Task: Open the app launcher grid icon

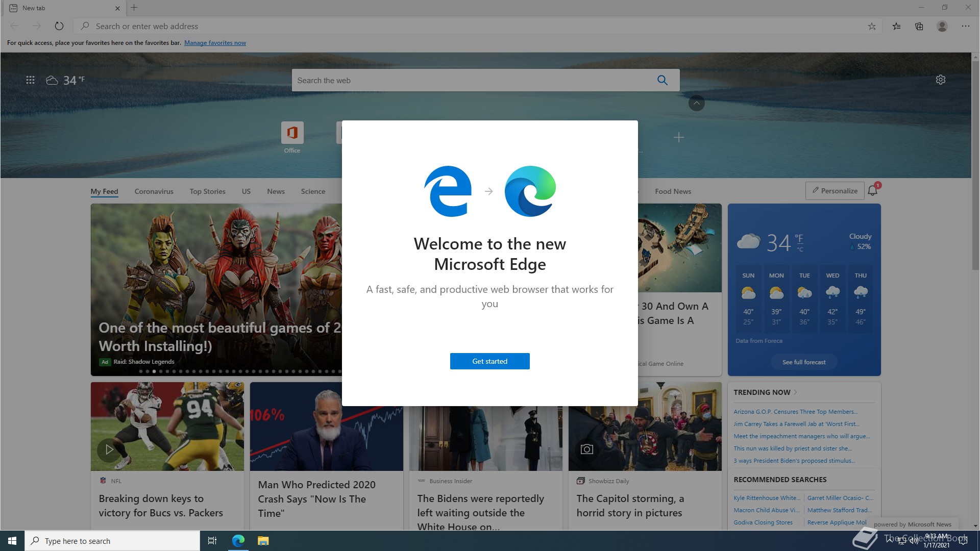Action: coord(30,80)
